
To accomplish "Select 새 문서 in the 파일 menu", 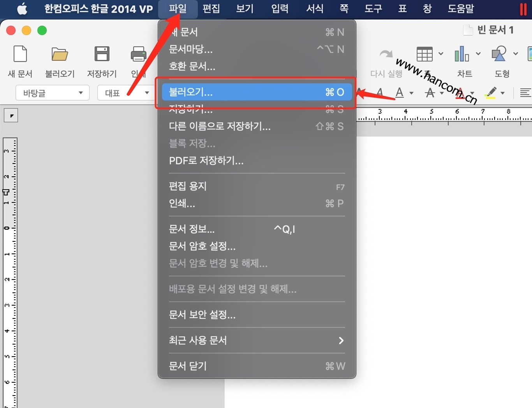I will pyautogui.click(x=257, y=32).
